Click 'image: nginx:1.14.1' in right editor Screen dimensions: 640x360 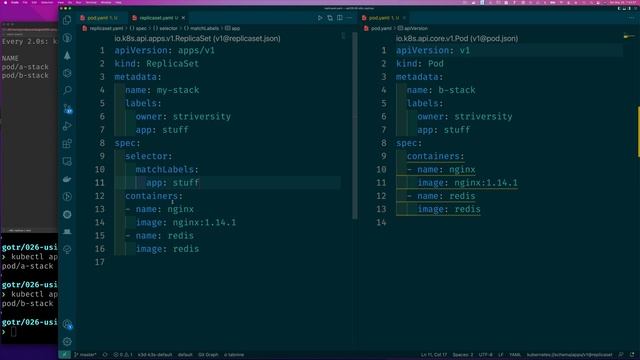click(467, 183)
